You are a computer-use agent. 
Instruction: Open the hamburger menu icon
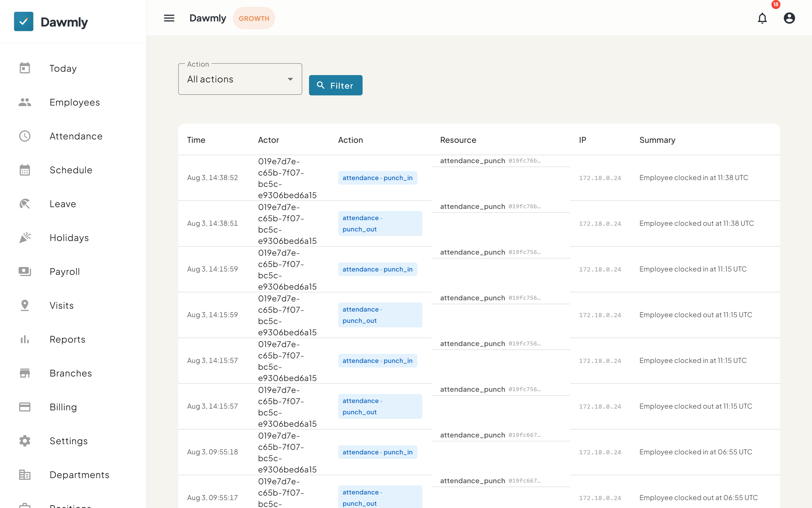pyautogui.click(x=169, y=18)
